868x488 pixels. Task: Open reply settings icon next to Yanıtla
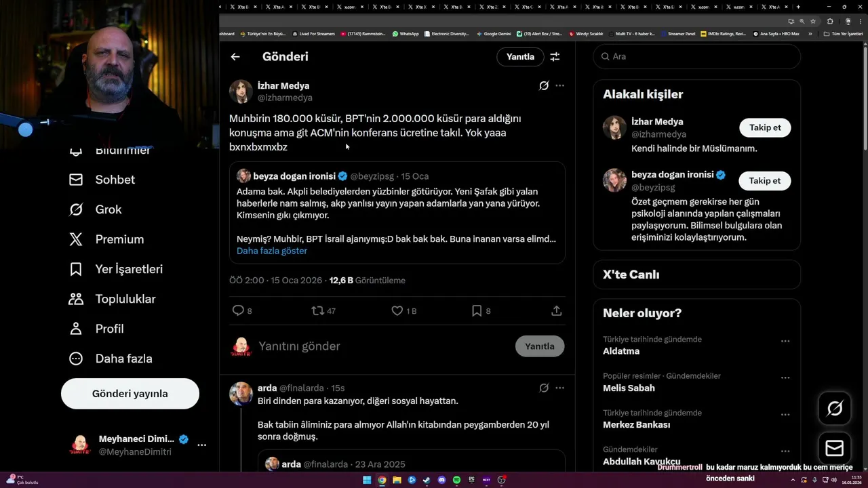555,57
